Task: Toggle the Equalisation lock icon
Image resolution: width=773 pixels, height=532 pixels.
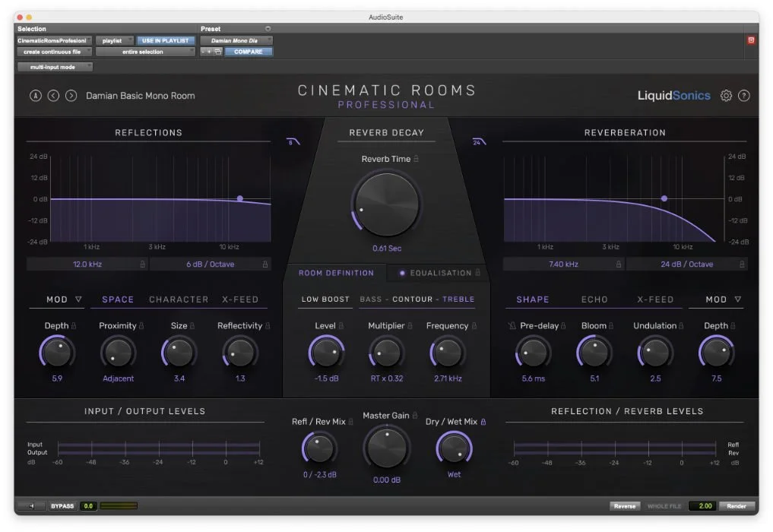Action: [x=477, y=273]
